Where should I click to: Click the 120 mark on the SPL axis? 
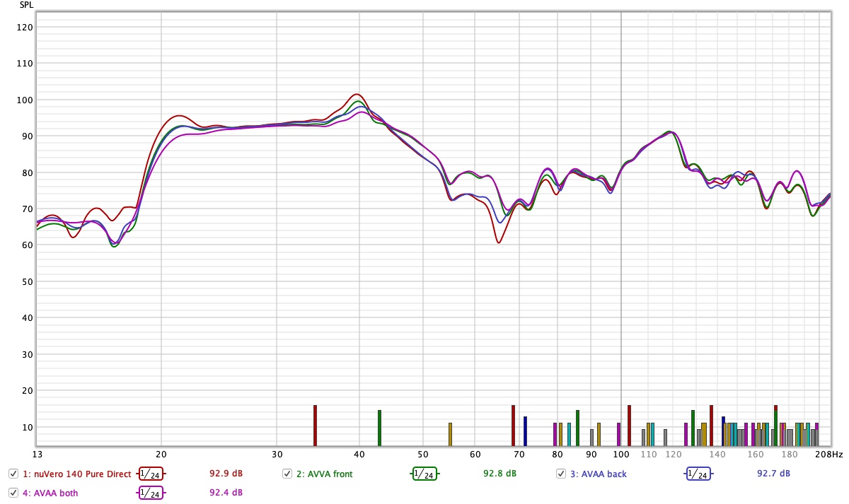[x=25, y=27]
